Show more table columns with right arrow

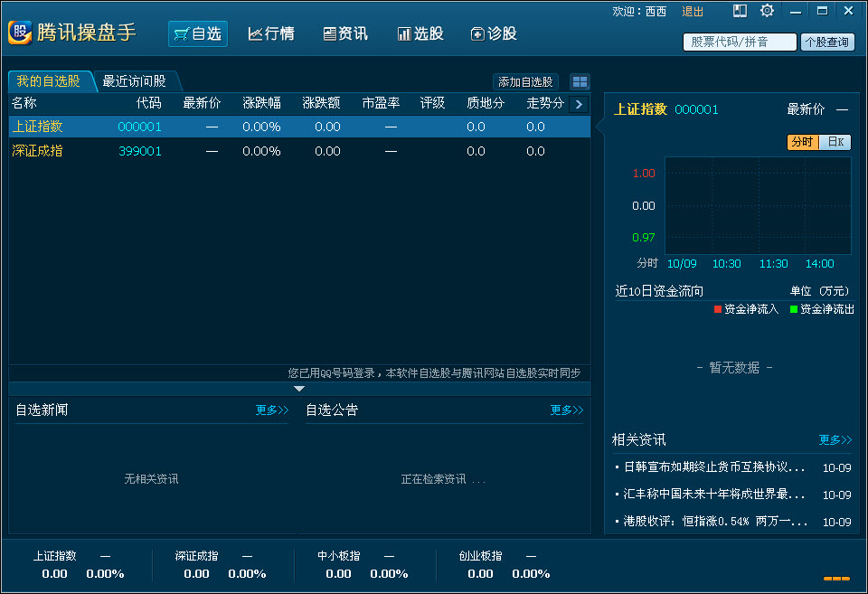click(579, 104)
